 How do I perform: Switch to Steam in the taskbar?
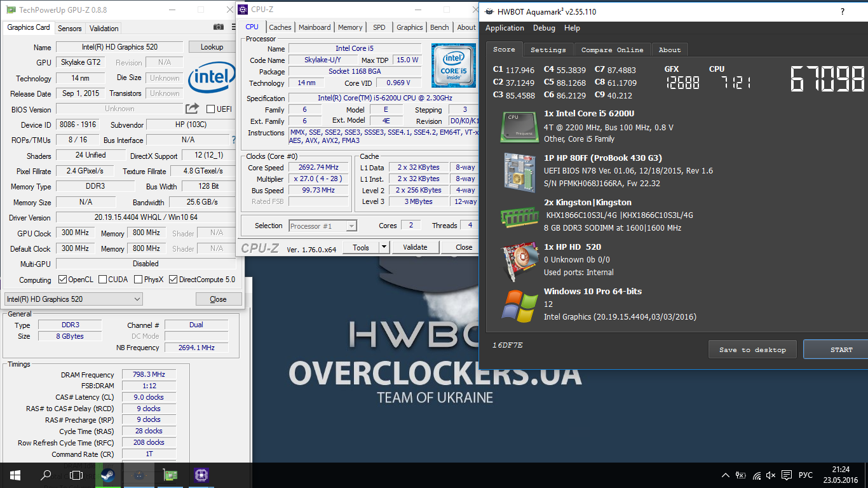(107, 475)
